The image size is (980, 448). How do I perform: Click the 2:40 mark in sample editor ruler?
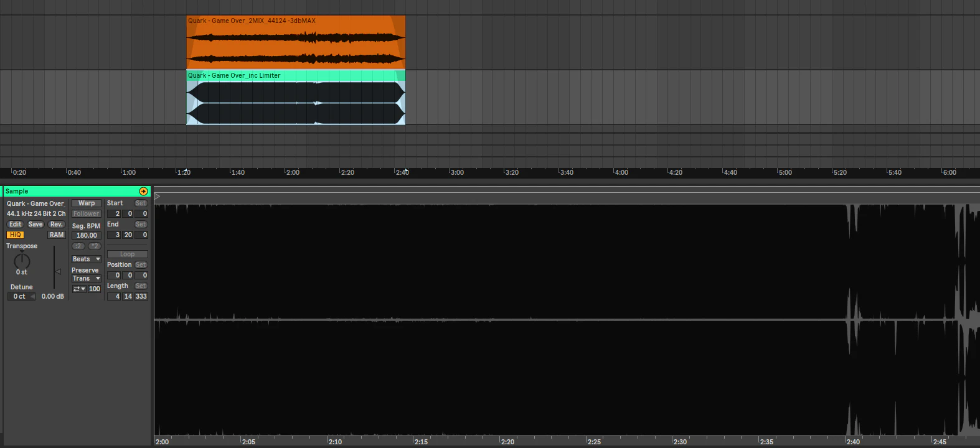pyautogui.click(x=853, y=442)
